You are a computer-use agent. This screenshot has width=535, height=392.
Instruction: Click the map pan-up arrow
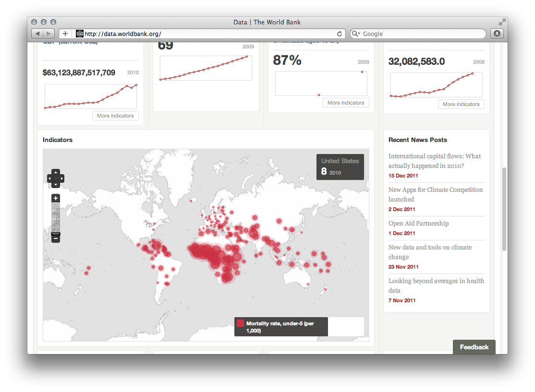point(55,172)
